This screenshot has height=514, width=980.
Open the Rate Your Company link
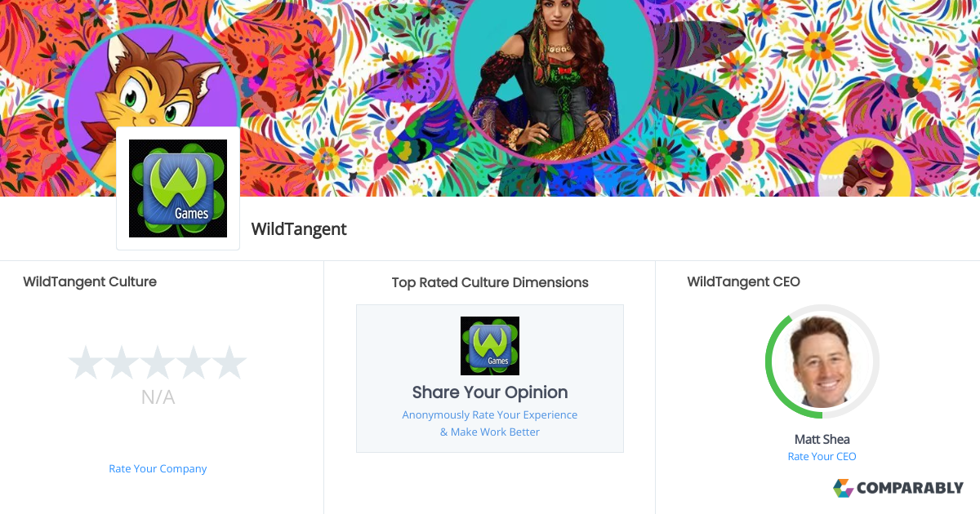pos(158,469)
